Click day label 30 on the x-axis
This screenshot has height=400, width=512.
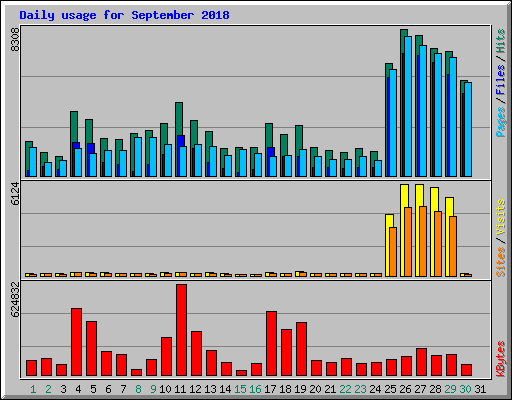(x=465, y=389)
